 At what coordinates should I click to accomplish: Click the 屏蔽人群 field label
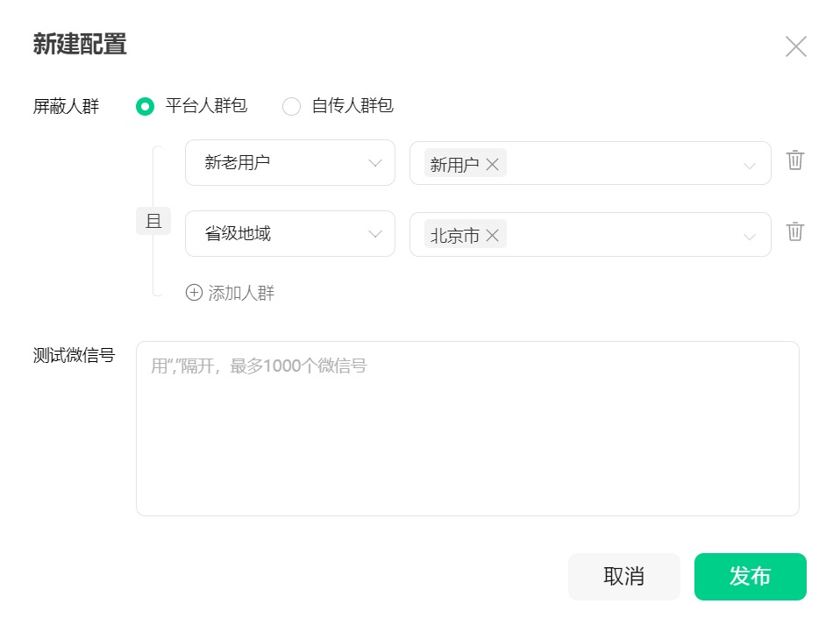click(66, 105)
